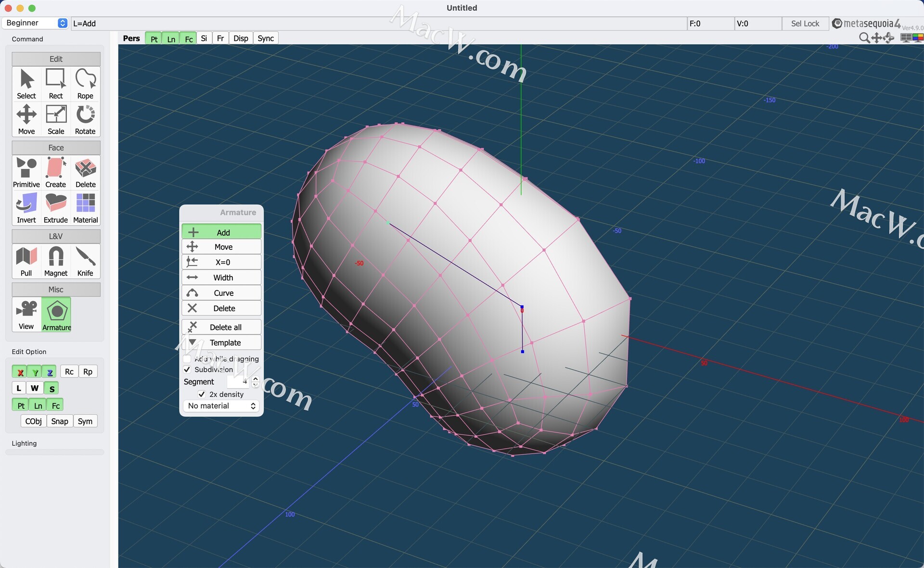Toggle Ln display in viewport toolbar
Image resolution: width=924 pixels, height=568 pixels.
point(171,38)
